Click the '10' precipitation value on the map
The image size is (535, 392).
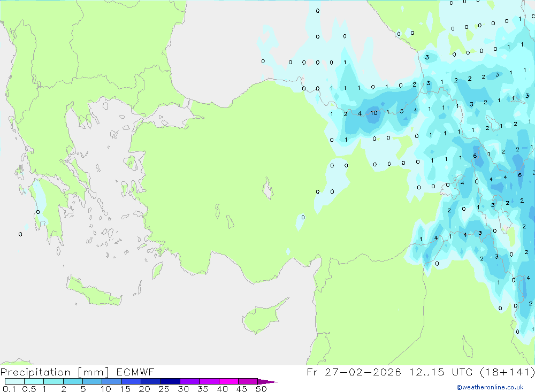(374, 113)
